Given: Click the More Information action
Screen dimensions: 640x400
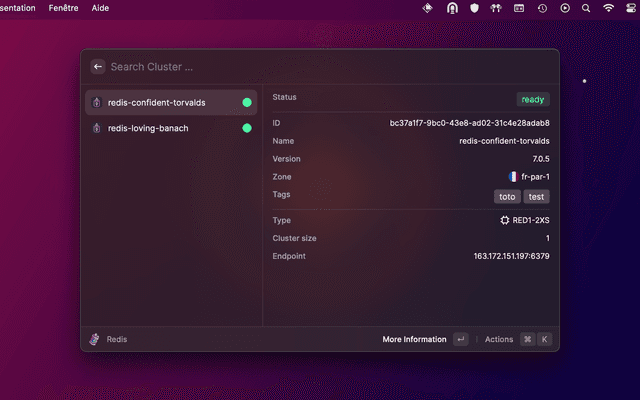Looking at the screenshot, I should (414, 339).
